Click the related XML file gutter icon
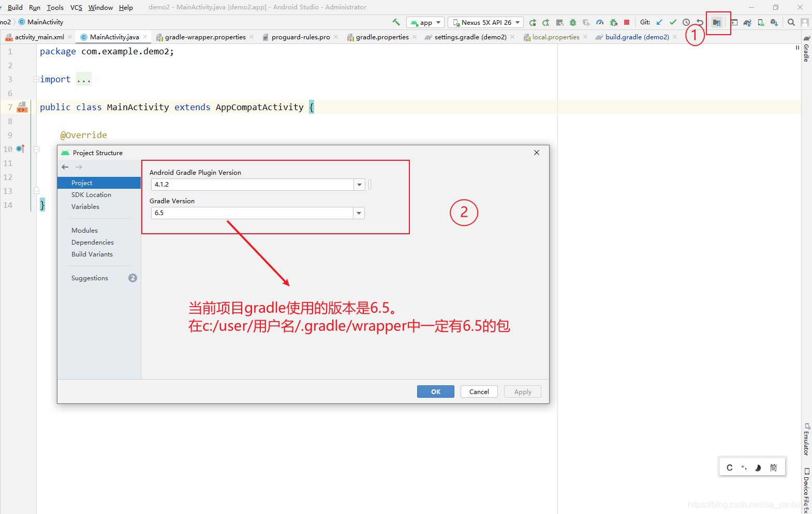Image resolution: width=812 pixels, height=514 pixels. coord(22,107)
